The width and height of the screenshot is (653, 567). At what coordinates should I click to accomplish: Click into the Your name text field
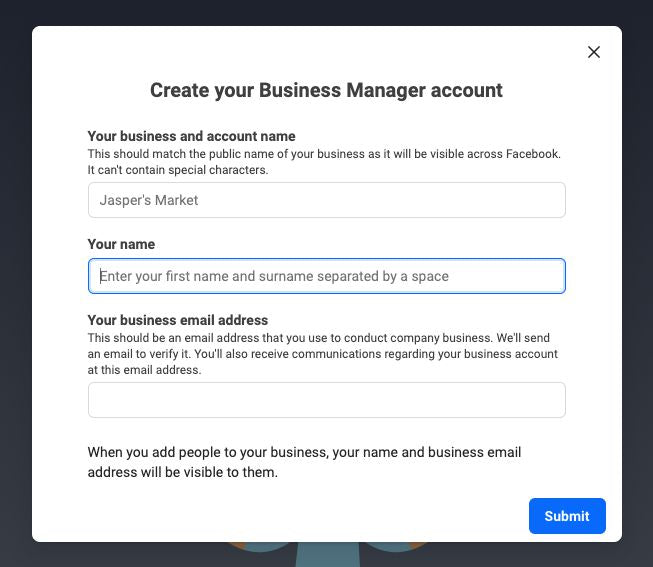326,276
